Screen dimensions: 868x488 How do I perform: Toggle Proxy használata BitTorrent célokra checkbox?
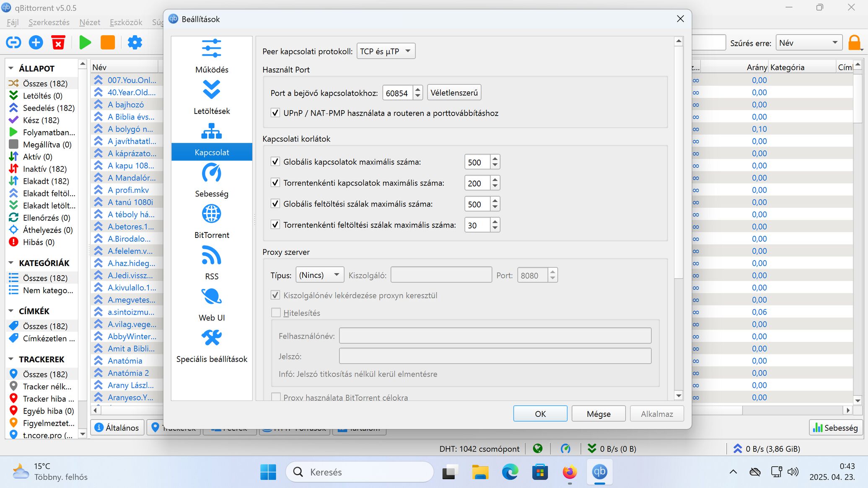(x=276, y=397)
